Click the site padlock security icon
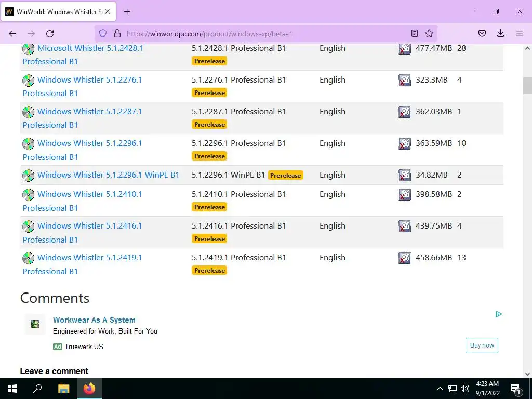 [117, 34]
